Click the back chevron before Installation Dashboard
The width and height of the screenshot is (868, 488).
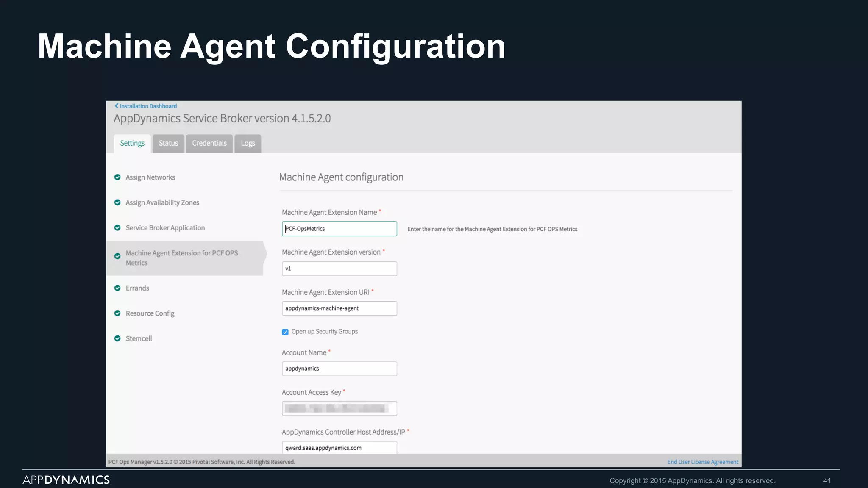tap(117, 106)
